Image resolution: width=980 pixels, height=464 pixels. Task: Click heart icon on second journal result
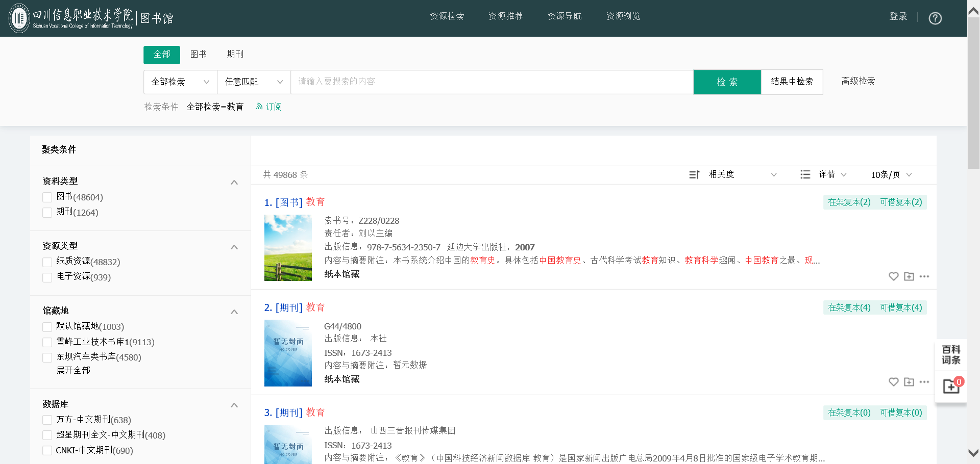(893, 382)
